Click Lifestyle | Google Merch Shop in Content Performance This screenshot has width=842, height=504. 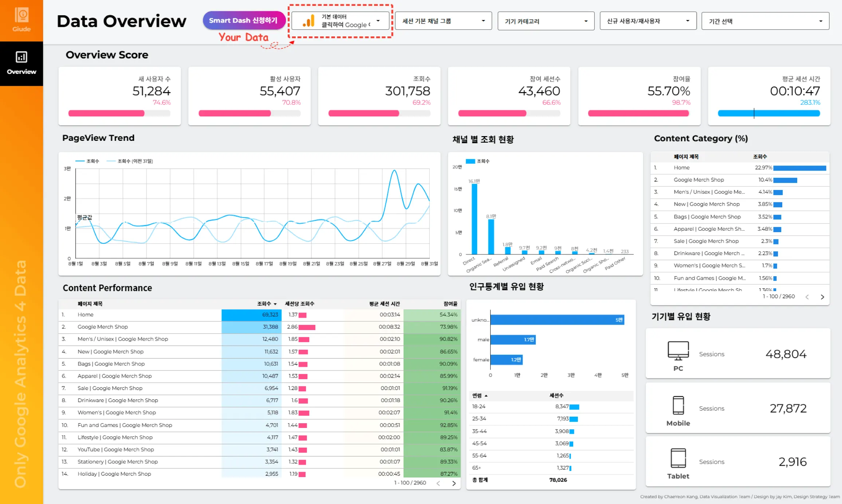click(x=115, y=437)
